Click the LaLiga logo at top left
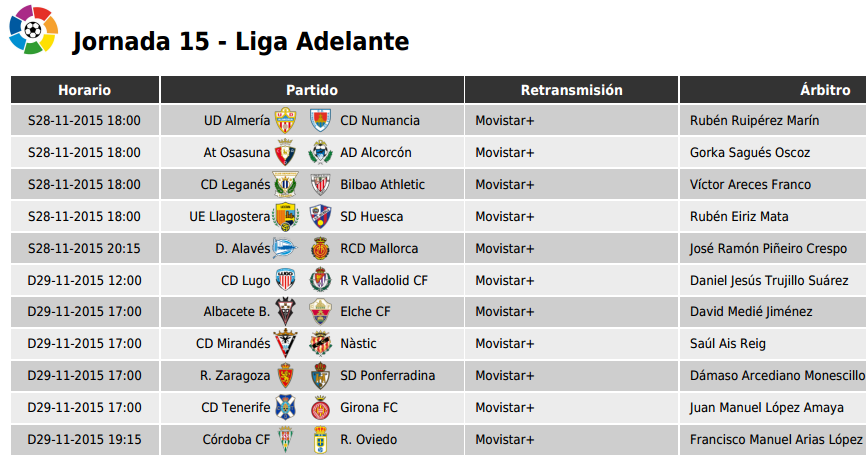The image size is (866, 456). [33, 30]
